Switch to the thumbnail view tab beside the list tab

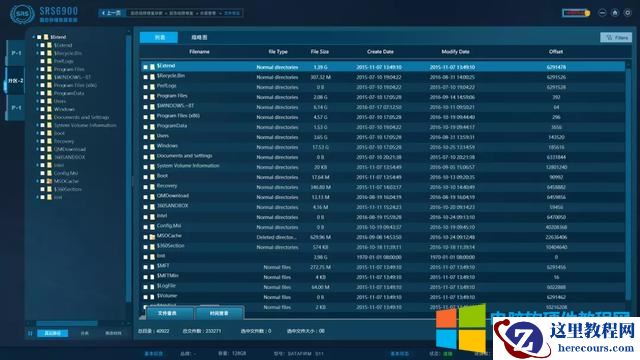(199, 37)
